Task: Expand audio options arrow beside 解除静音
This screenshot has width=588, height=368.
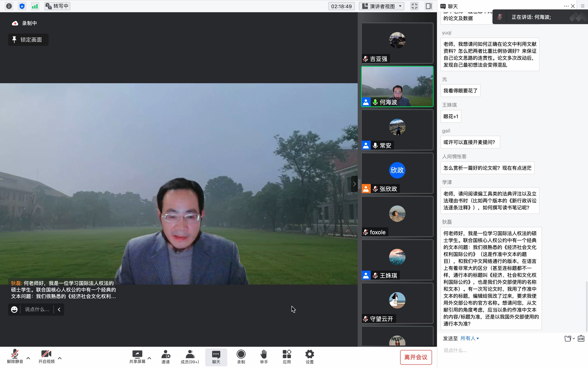Action: (28, 358)
